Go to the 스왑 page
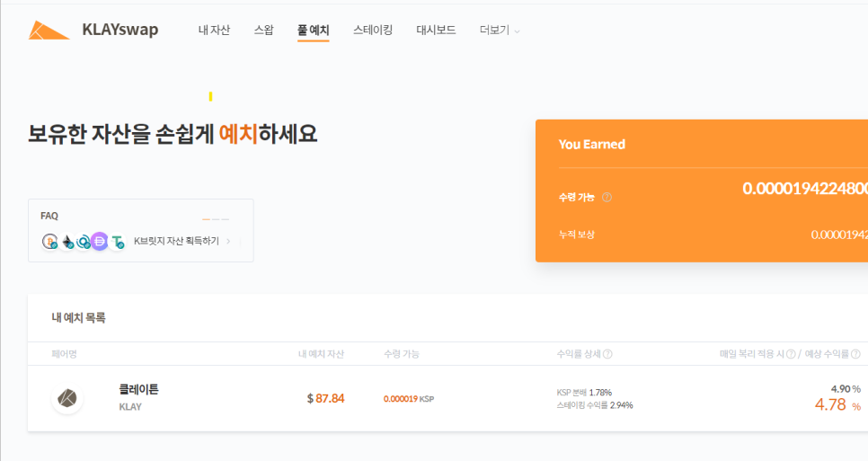Image resolution: width=868 pixels, height=461 pixels. tap(263, 30)
